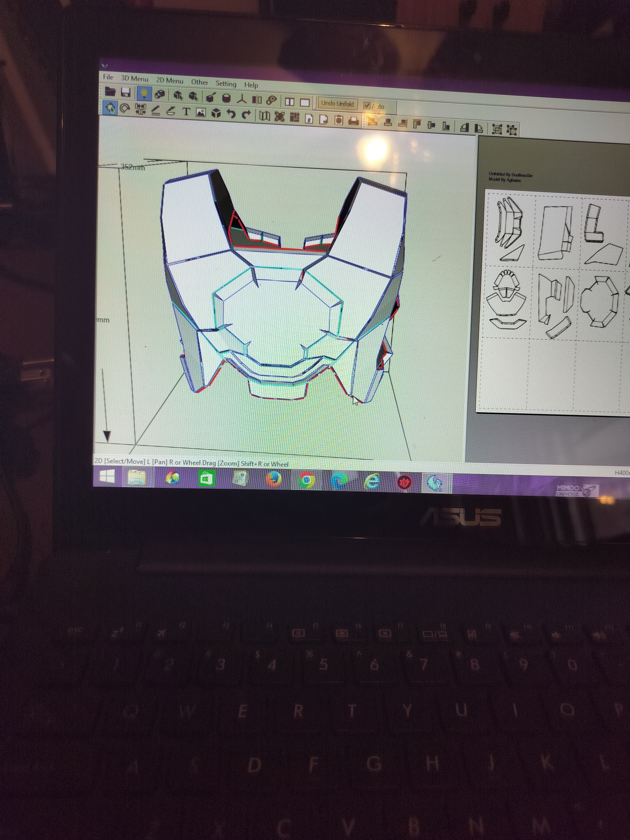This screenshot has width=630, height=840.
Task: Click the rotate right part icon
Action: 479,128
